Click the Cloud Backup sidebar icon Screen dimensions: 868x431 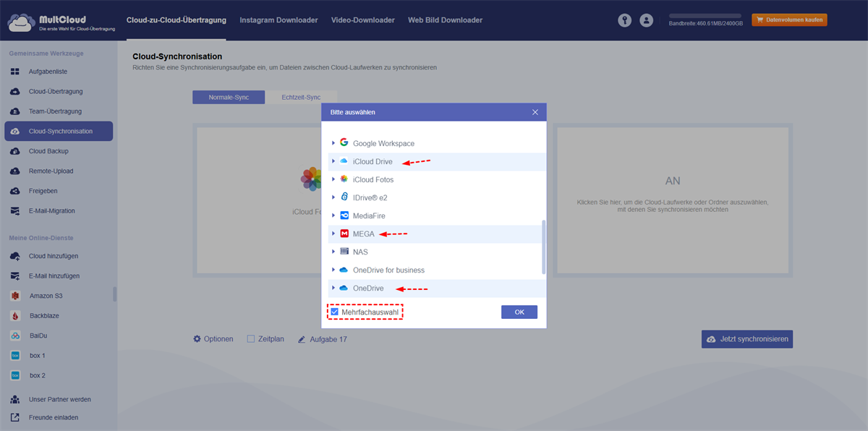pos(15,151)
